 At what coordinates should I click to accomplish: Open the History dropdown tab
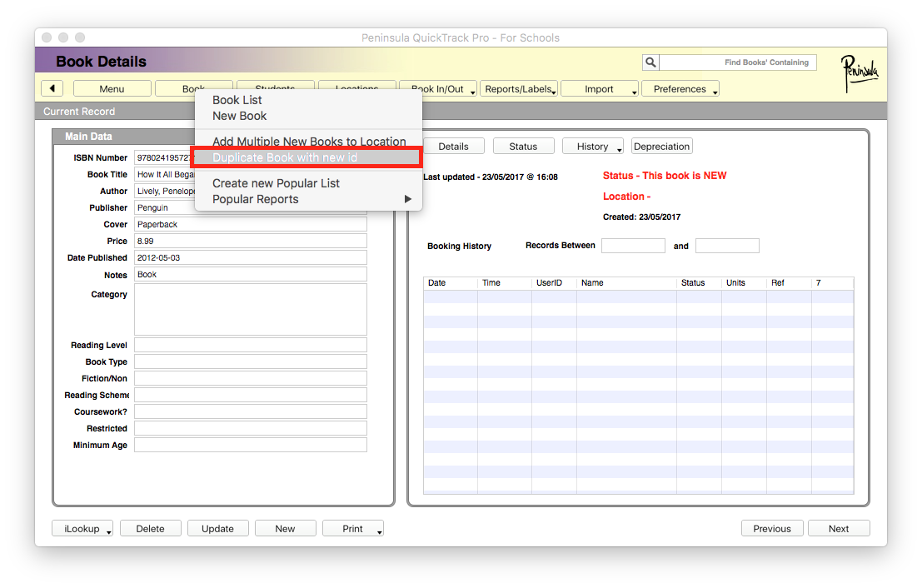click(x=593, y=147)
